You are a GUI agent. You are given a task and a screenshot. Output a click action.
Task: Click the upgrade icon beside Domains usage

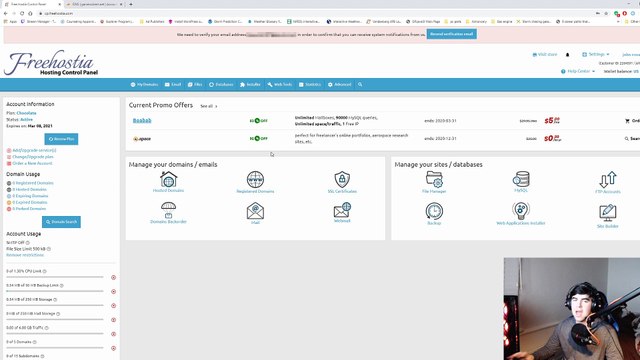point(113,348)
